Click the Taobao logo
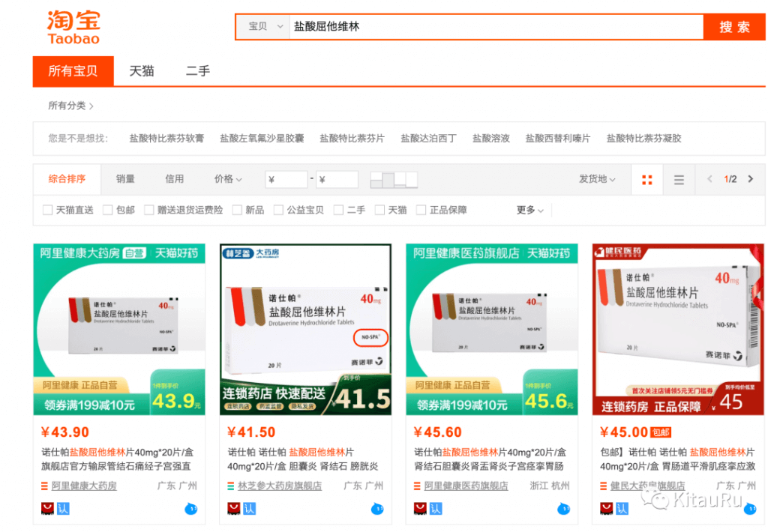The image size is (768, 532). (73, 27)
